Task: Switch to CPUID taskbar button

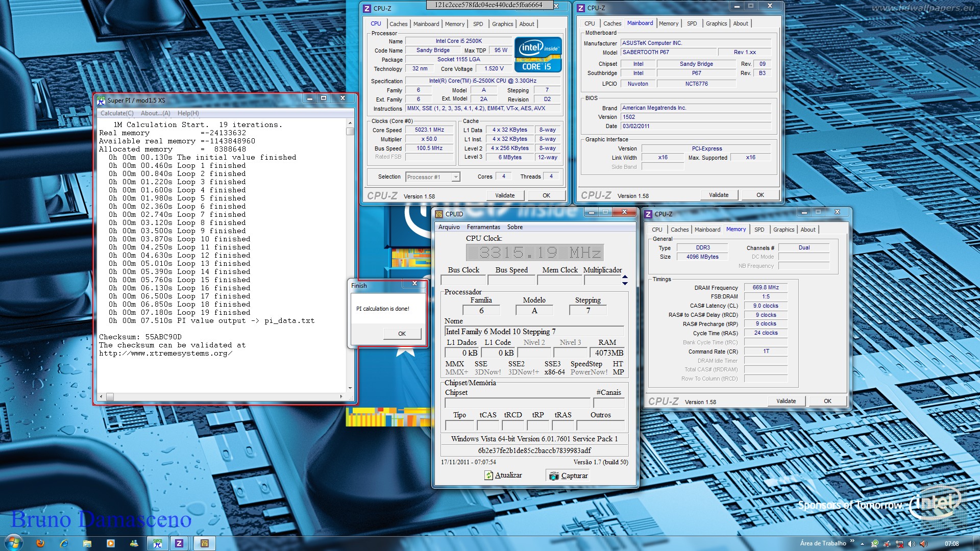Action: coord(205,543)
